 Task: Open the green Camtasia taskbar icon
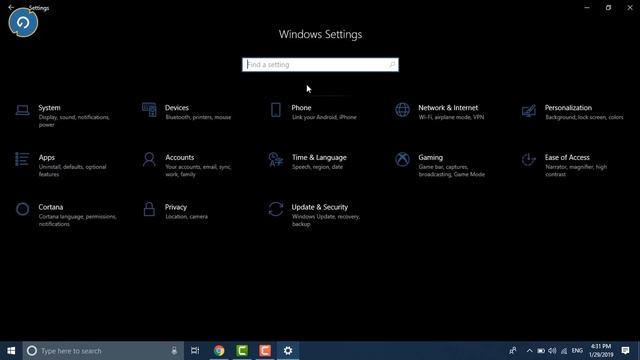(x=242, y=351)
